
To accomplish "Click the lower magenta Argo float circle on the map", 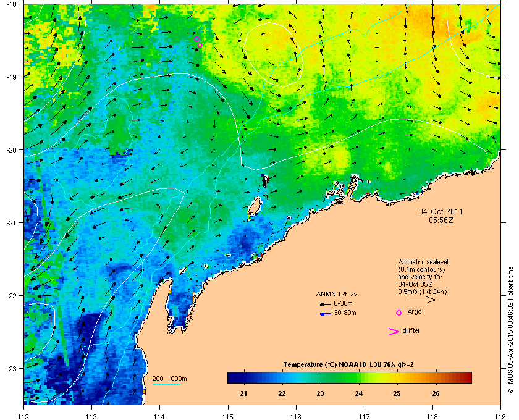I will tap(200, 45).
